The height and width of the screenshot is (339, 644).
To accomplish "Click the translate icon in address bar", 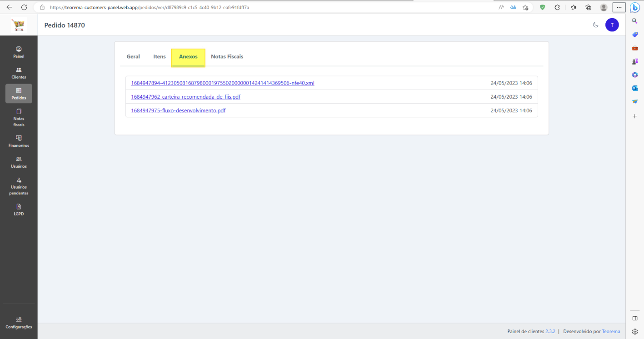I will [x=513, y=7].
